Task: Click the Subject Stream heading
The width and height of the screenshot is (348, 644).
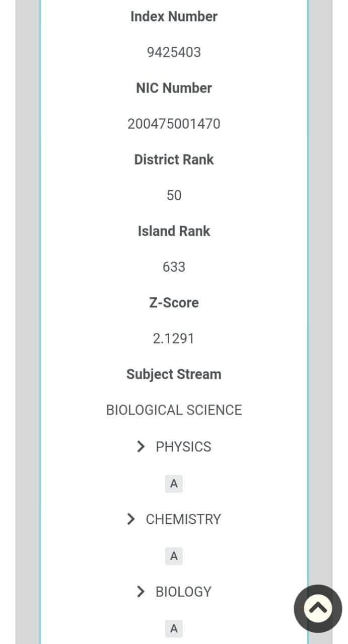Action: pyautogui.click(x=174, y=374)
